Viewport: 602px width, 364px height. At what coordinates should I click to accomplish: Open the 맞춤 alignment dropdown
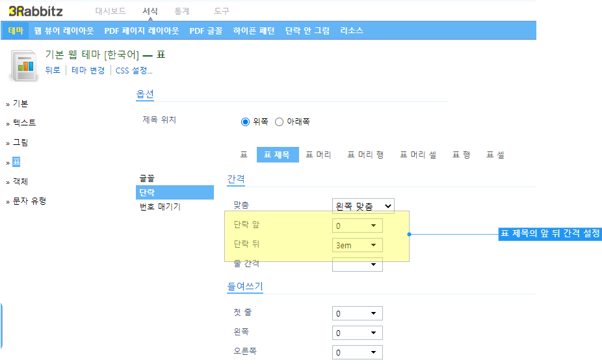363,206
